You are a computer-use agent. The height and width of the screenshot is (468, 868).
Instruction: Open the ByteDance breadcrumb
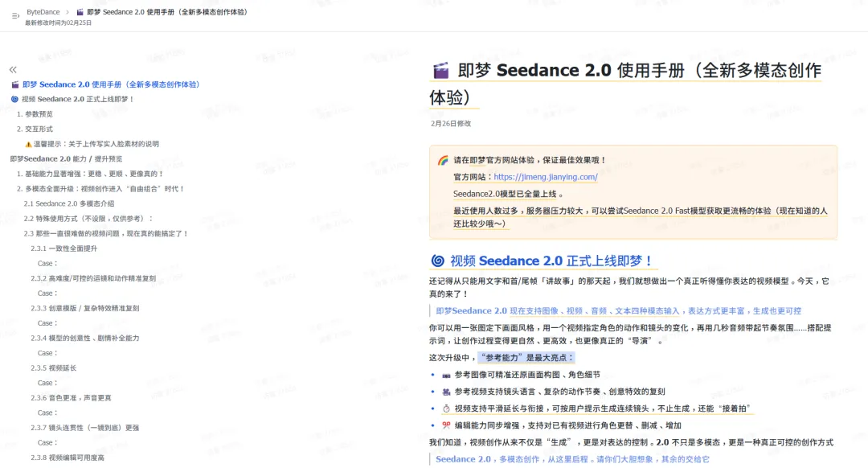(x=43, y=11)
